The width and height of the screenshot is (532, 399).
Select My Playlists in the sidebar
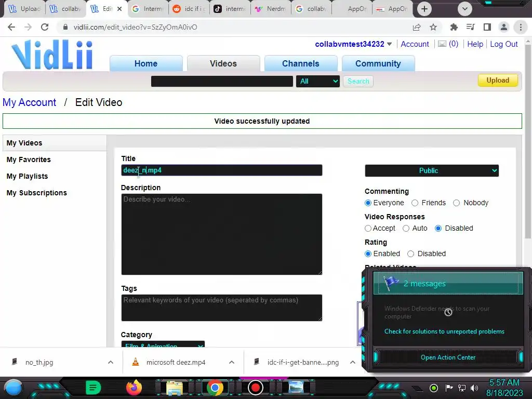tap(27, 176)
